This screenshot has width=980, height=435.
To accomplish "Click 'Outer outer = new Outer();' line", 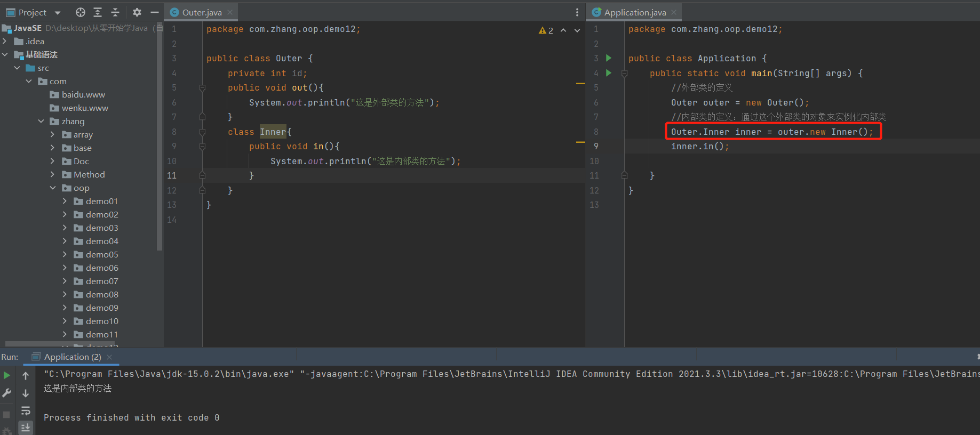I will pos(740,102).
